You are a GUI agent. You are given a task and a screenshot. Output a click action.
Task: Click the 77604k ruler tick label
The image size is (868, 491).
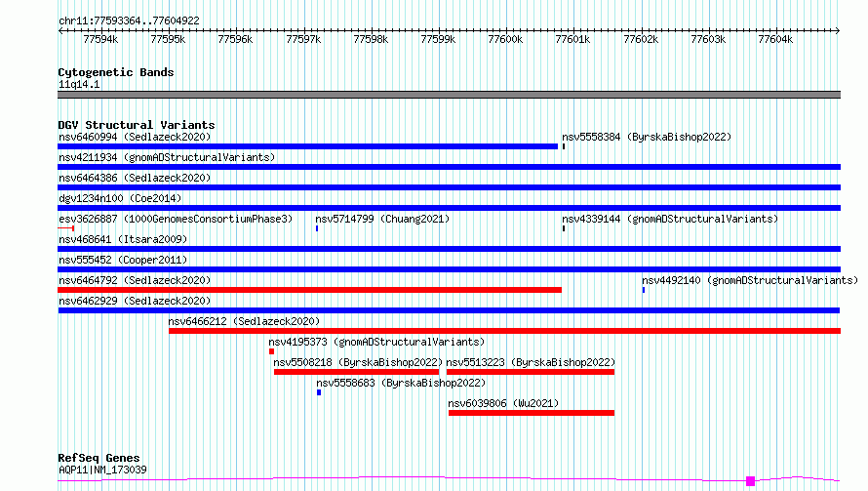[x=775, y=40]
